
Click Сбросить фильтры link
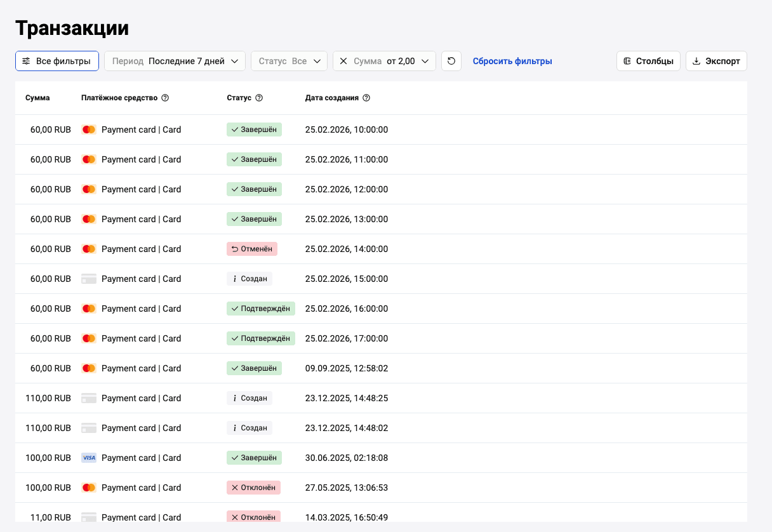512,61
